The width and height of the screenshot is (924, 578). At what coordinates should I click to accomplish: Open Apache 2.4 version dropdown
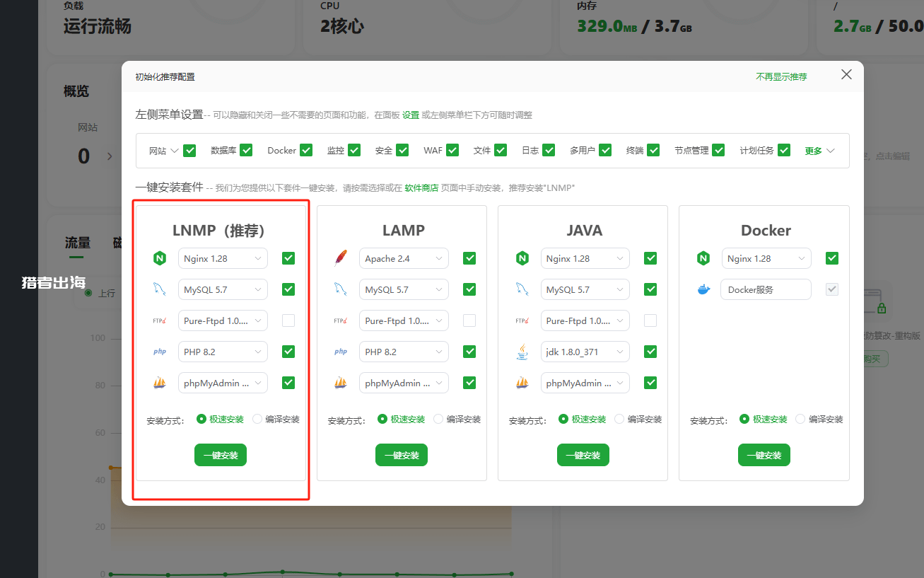[404, 258]
